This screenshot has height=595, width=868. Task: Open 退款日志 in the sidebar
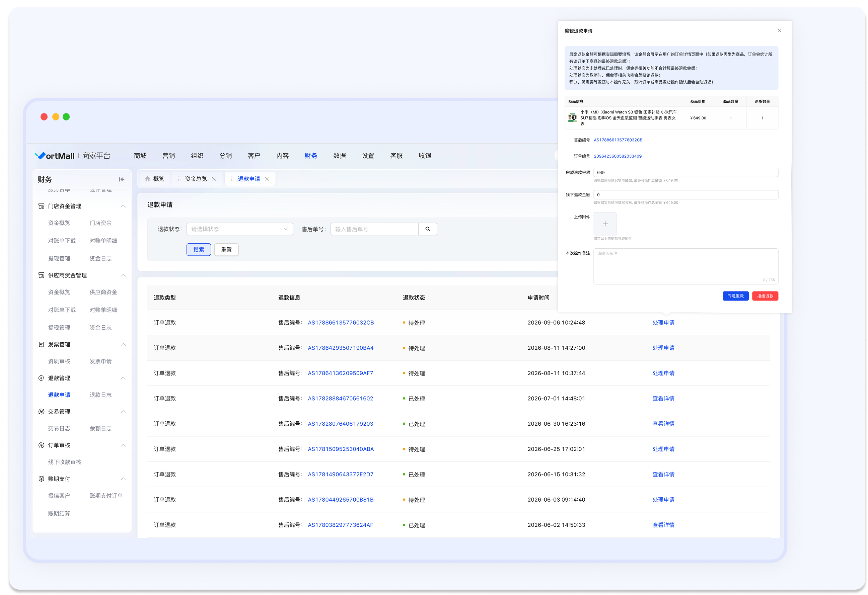tap(101, 395)
